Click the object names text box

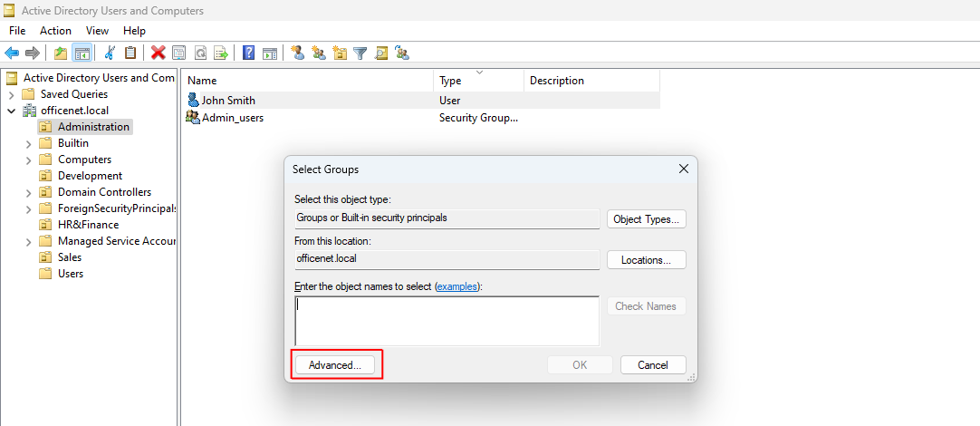click(x=447, y=321)
